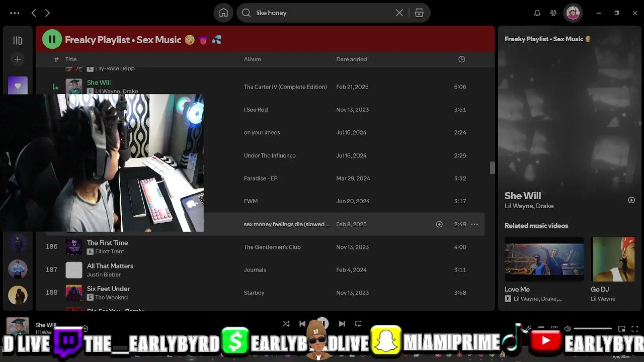Create a new playlist with the plus button
644x362 pixels.
click(18, 59)
